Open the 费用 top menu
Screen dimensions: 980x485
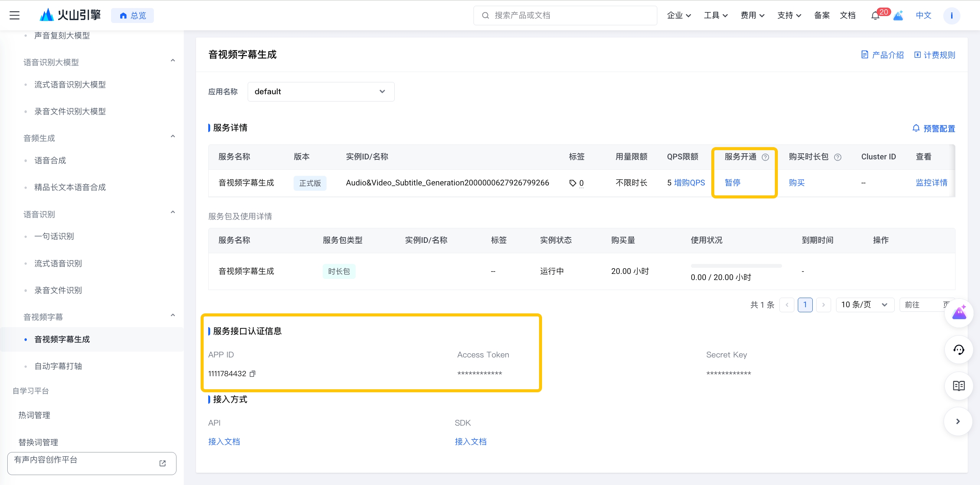point(752,15)
